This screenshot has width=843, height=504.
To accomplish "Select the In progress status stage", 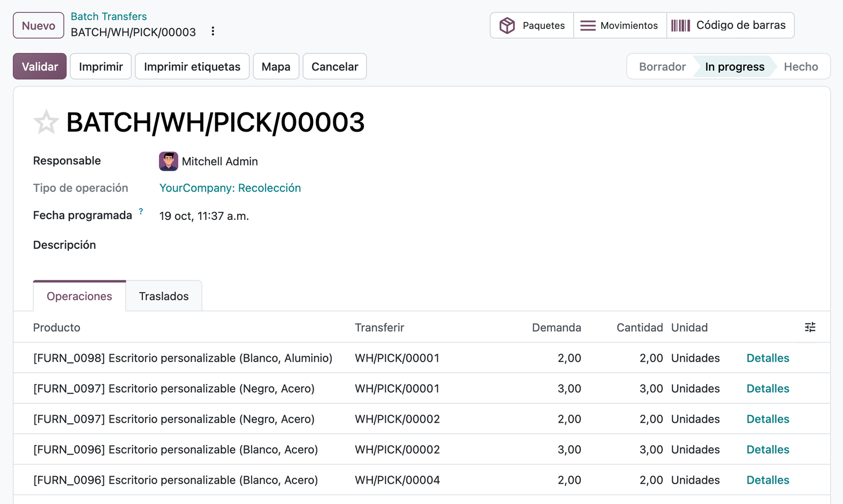I will (x=734, y=66).
